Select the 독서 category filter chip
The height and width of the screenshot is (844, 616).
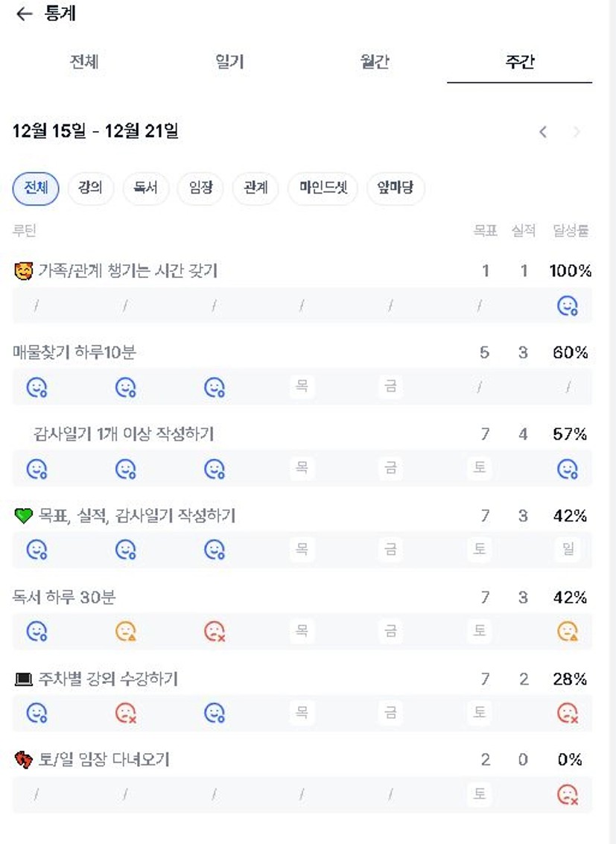145,188
